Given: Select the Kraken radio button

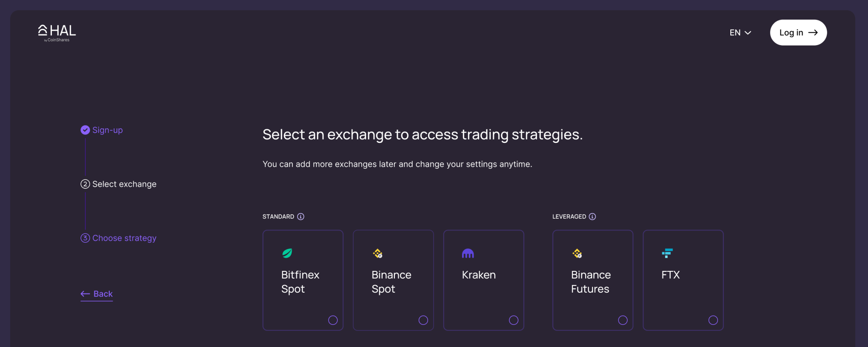Looking at the screenshot, I should click(x=514, y=320).
